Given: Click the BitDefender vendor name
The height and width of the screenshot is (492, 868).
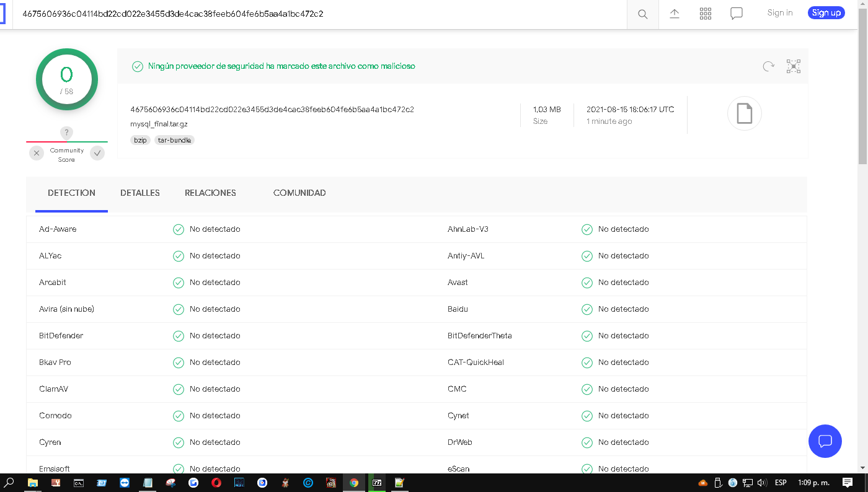Looking at the screenshot, I should tap(61, 336).
